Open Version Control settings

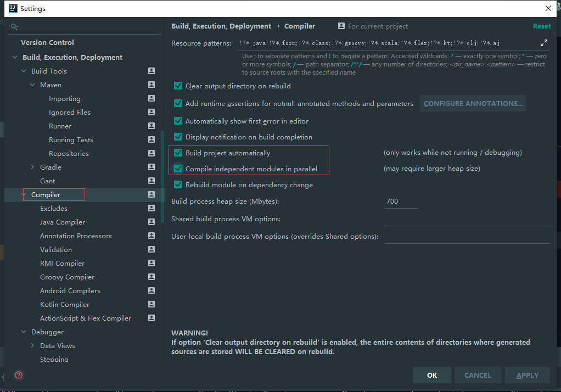click(47, 43)
